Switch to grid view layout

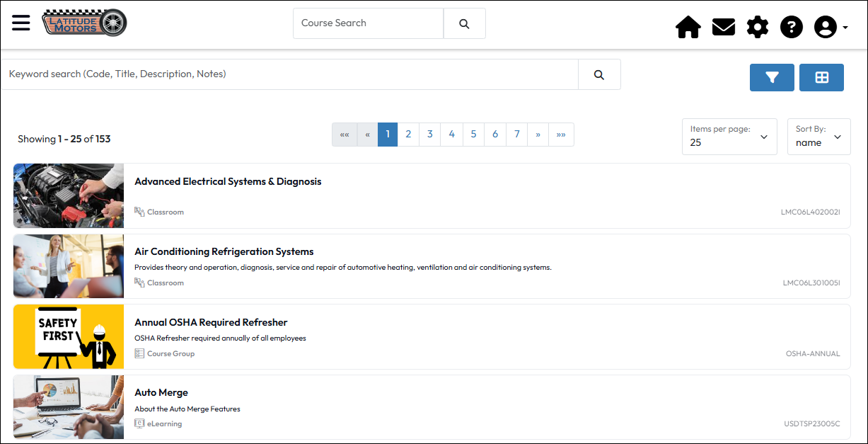coord(821,78)
